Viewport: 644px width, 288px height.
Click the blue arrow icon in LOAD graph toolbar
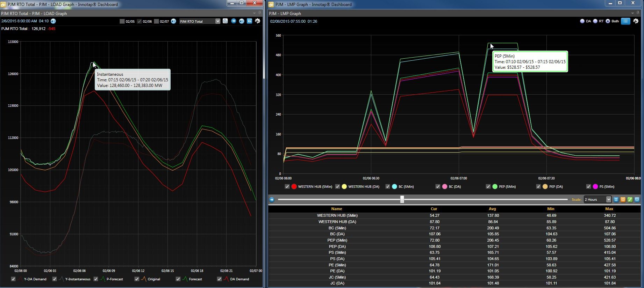(234, 21)
